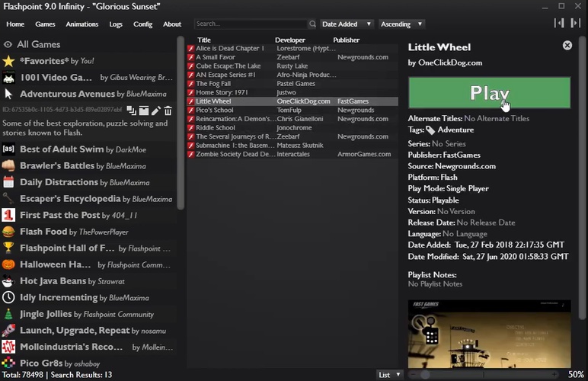
Task: Click the Halloween pumpkin icon
Action: 8,264
